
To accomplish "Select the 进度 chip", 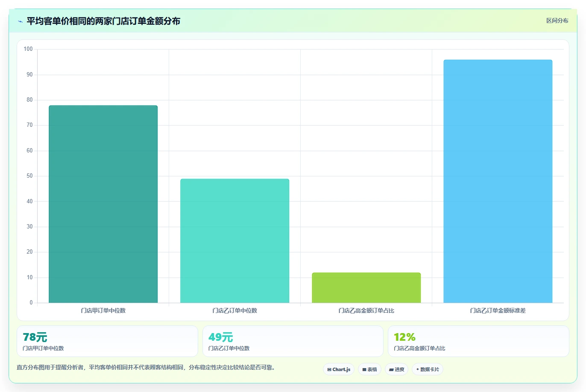I will pos(396,369).
